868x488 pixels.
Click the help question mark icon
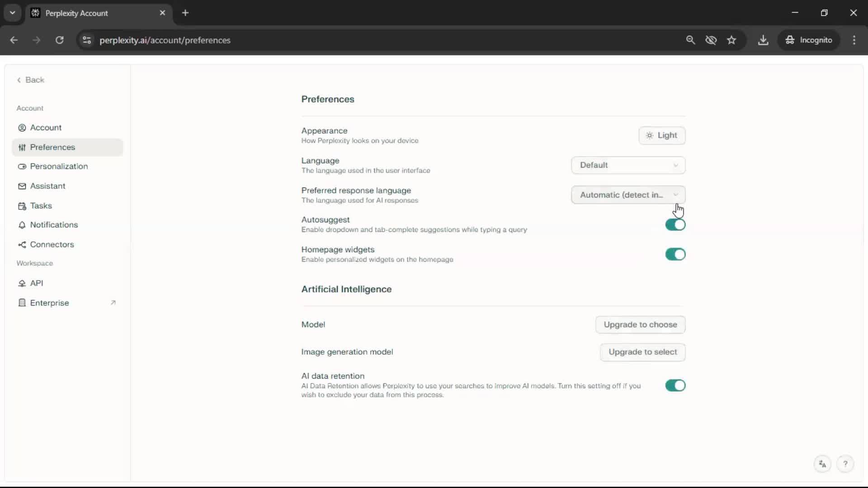(x=845, y=464)
